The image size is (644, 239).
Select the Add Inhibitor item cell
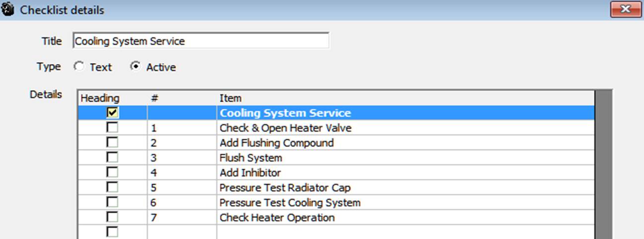pos(405,173)
